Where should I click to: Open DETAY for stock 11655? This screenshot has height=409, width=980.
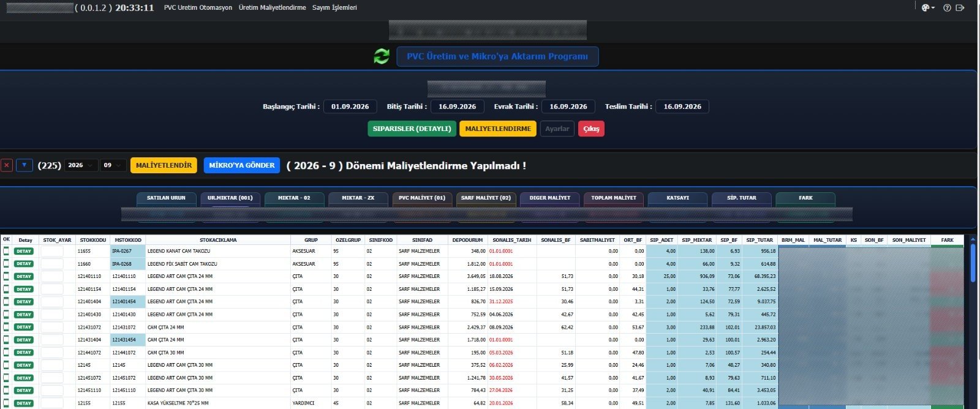point(24,251)
